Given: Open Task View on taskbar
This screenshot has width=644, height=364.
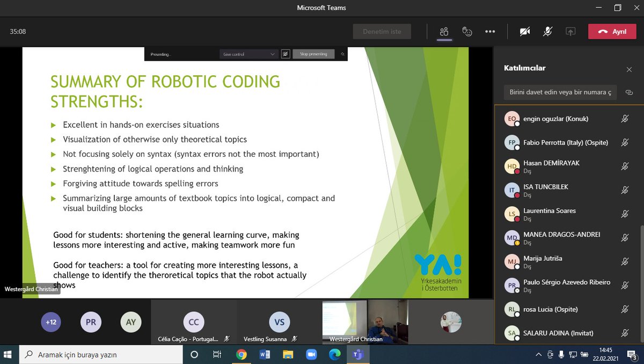Looking at the screenshot, I should pos(217,354).
